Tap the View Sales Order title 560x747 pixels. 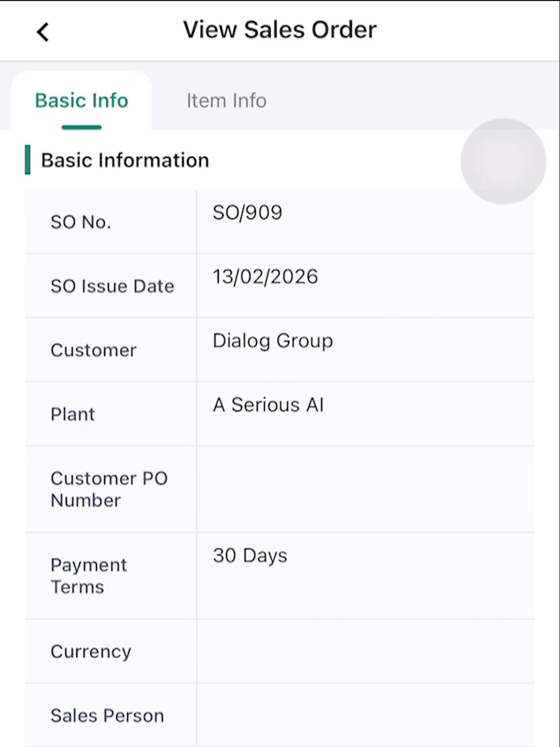click(x=280, y=30)
